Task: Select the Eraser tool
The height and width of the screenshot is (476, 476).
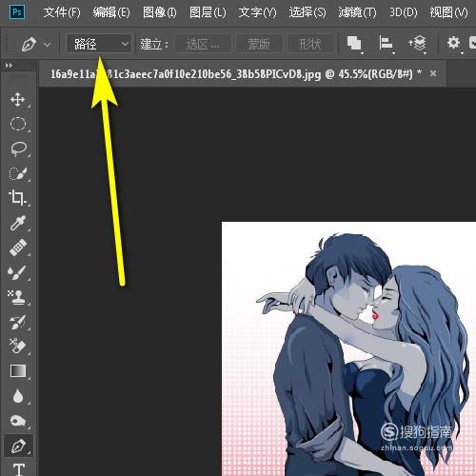Action: coord(18,347)
